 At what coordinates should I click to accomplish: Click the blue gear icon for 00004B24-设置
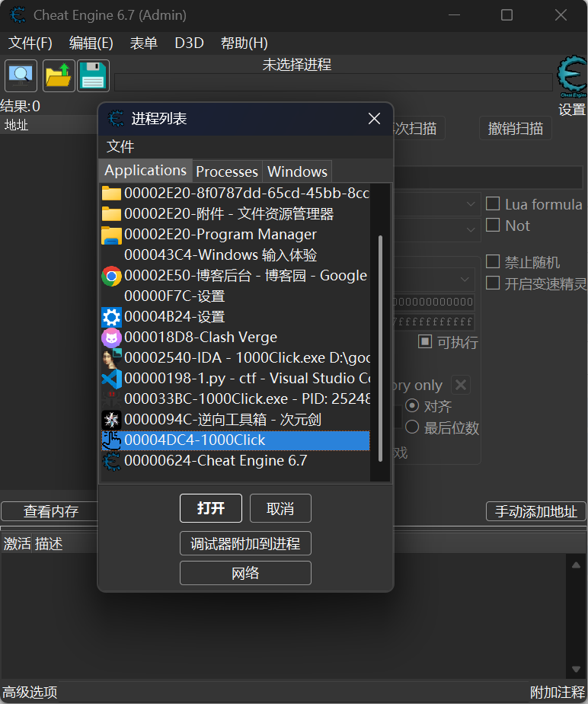(111, 317)
